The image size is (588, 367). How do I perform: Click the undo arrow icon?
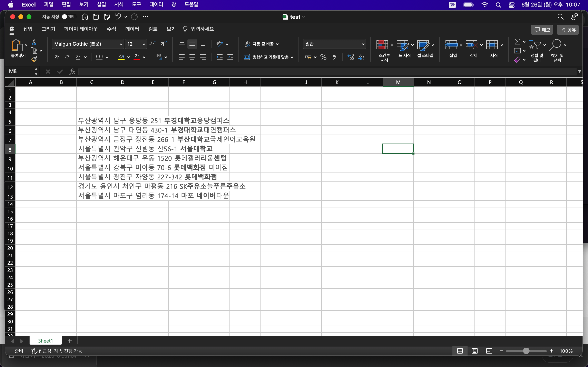point(118,17)
